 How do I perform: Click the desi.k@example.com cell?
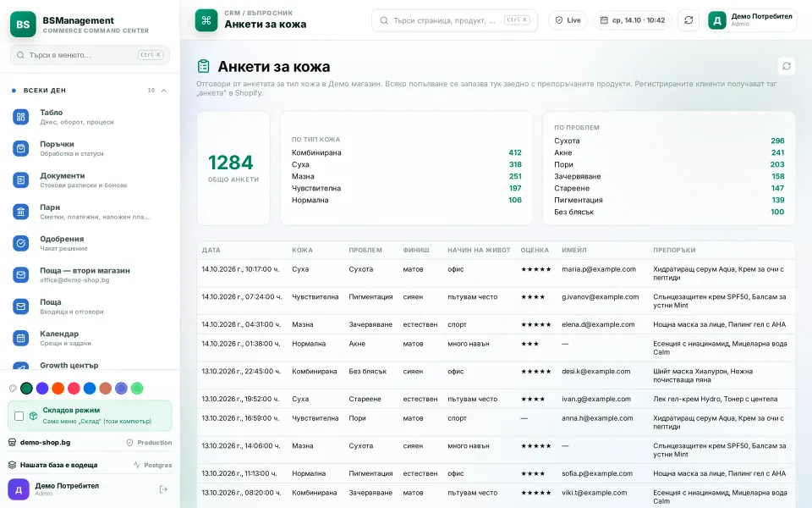coord(596,372)
